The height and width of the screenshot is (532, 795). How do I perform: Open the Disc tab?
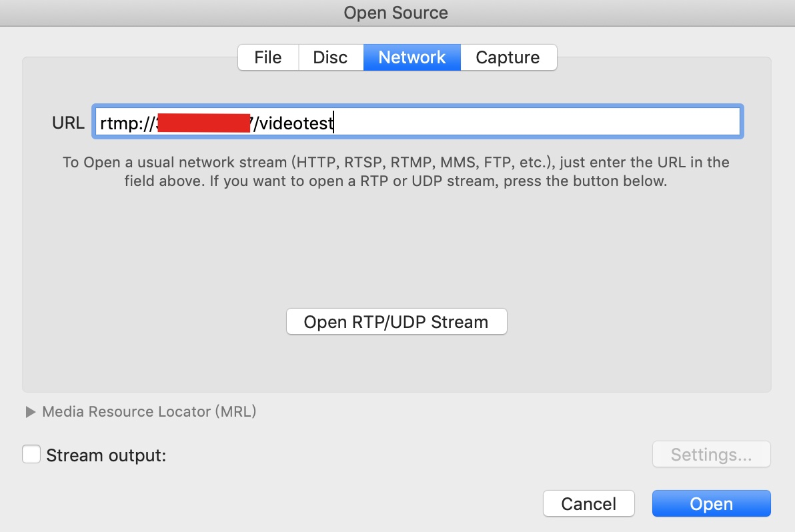[330, 57]
